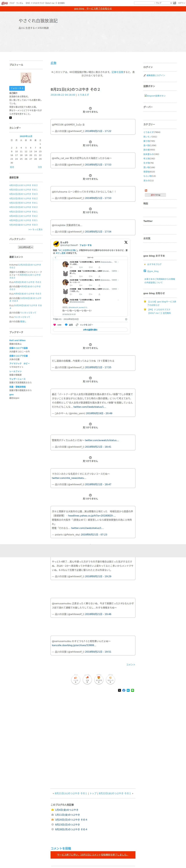Click the info circle icon on embedded tweet

click(x=126, y=319)
